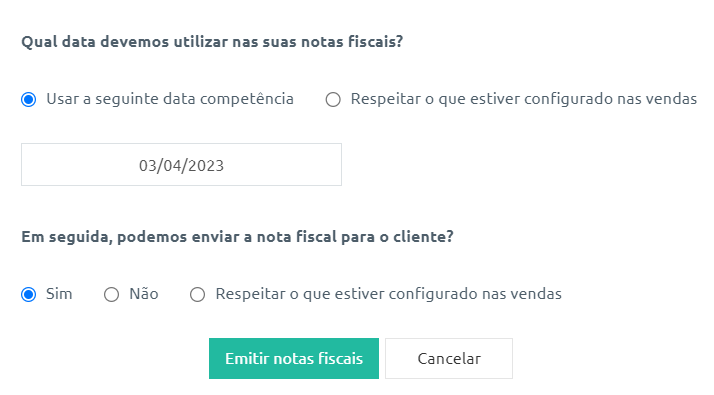Click the 'Usar a seguinte data competência' label text

coord(170,99)
